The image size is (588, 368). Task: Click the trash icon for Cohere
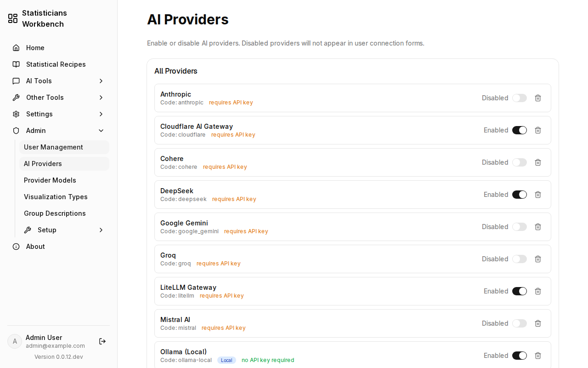coord(538,162)
